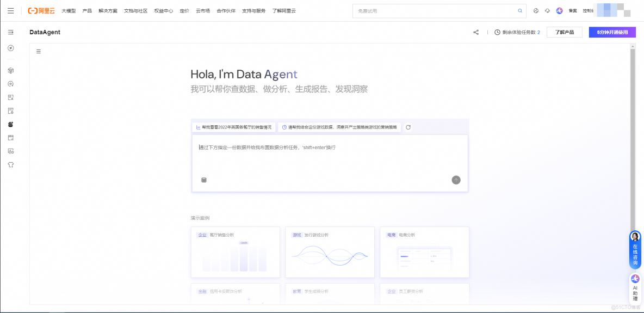Click the t-shirt sidebar icon
Viewport: 644px width, 313px height.
coord(11,164)
